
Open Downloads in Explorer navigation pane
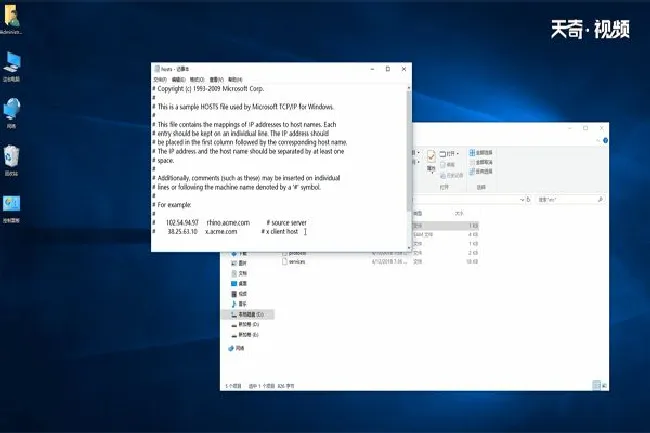pos(239,253)
